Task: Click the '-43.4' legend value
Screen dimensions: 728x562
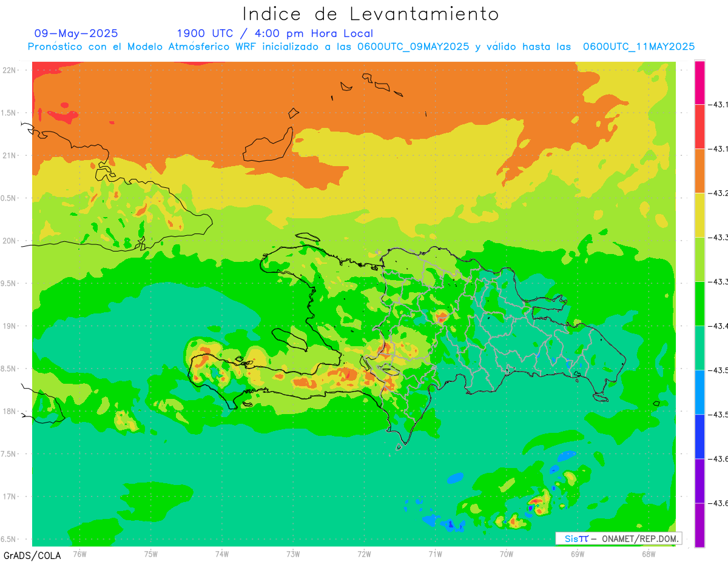Action: [718, 326]
